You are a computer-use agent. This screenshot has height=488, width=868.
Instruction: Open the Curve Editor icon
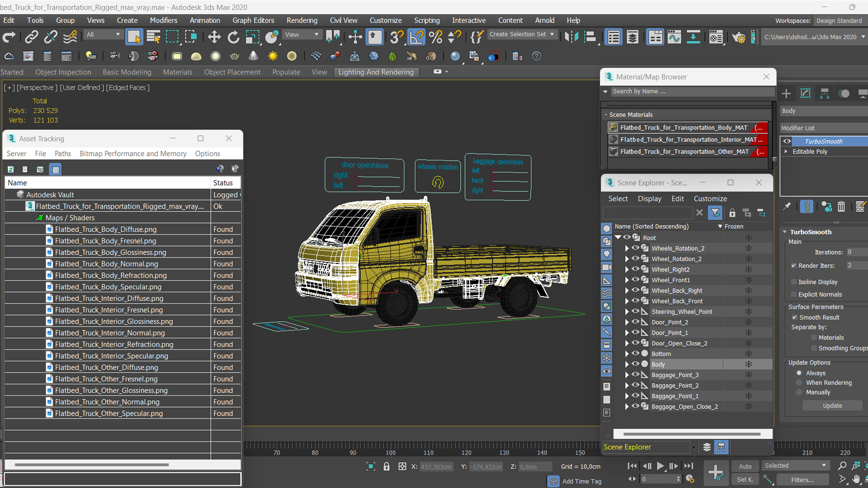[x=674, y=37]
